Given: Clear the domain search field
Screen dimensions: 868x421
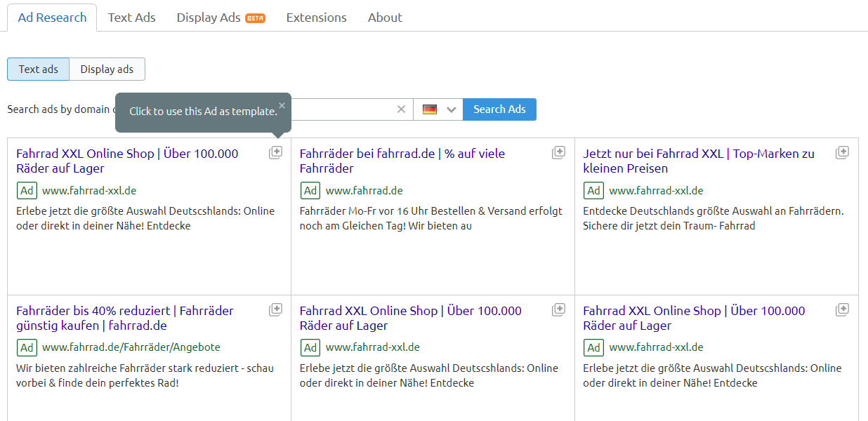Looking at the screenshot, I should (402, 109).
